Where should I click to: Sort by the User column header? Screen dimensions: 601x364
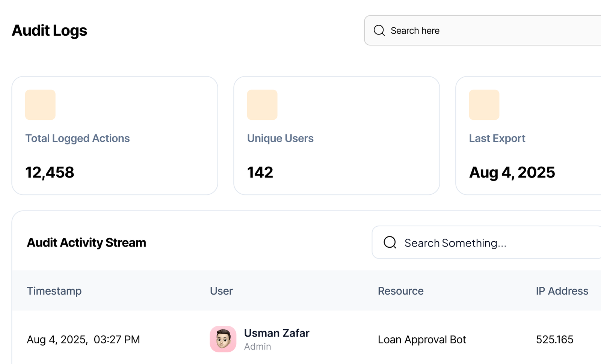(x=221, y=291)
